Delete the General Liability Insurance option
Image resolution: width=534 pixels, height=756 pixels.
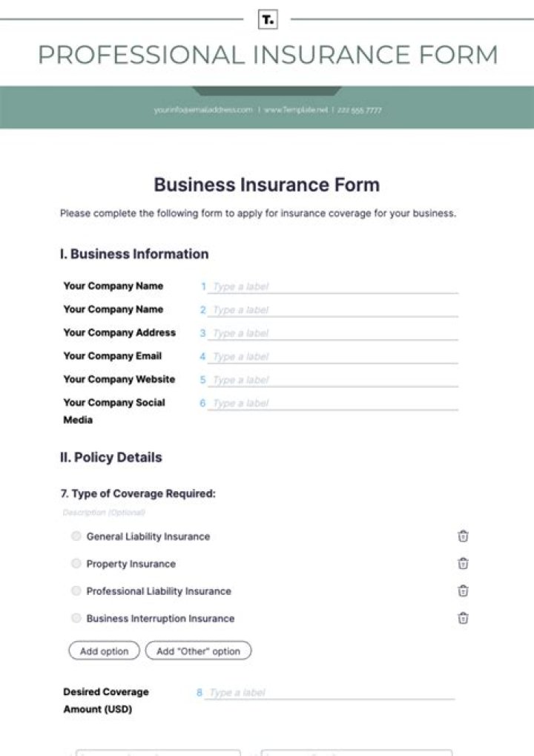tap(463, 536)
